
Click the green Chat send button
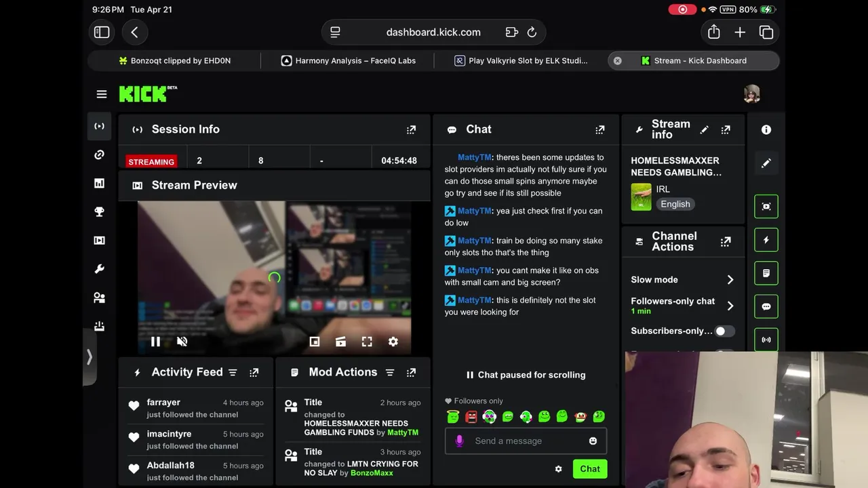tap(590, 469)
